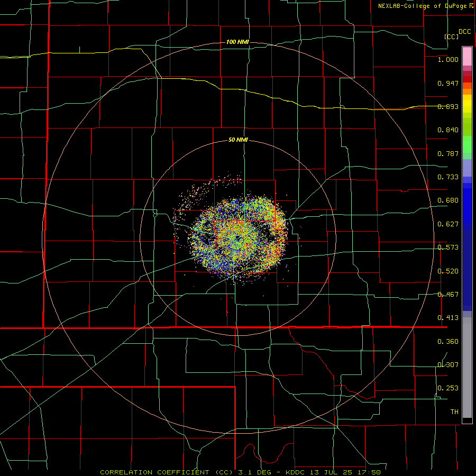This screenshot has width=476, height=476.
Task: Click the KDDC 13 JUL 25 17:50 timestamp
Action: tap(333, 472)
